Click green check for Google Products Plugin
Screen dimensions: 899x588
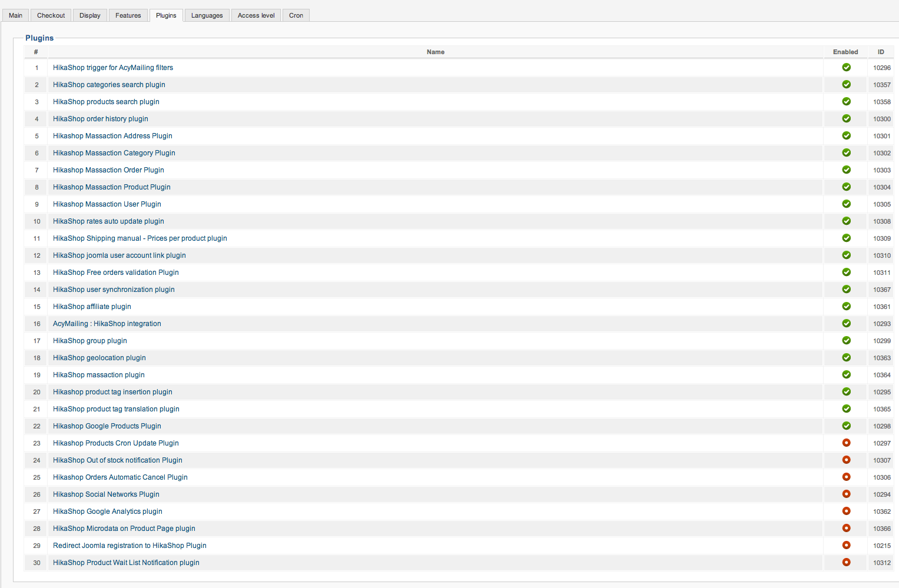pos(847,426)
